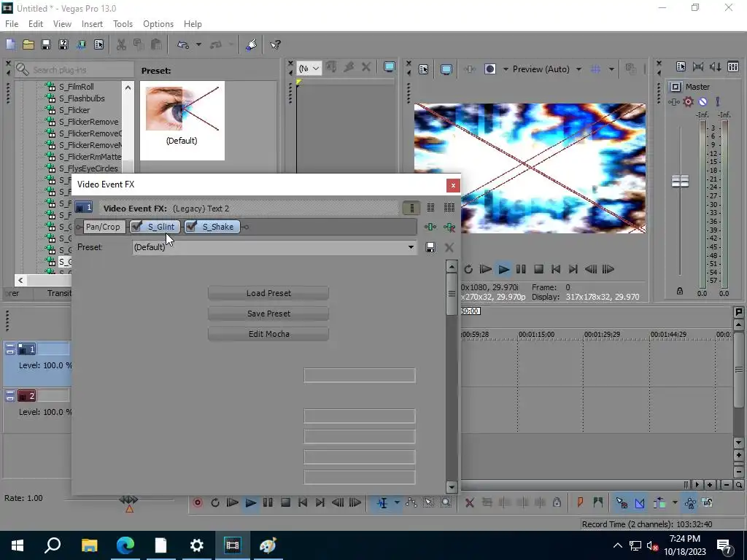
Task: Stop playback in the preview window transport
Action: [538, 270]
